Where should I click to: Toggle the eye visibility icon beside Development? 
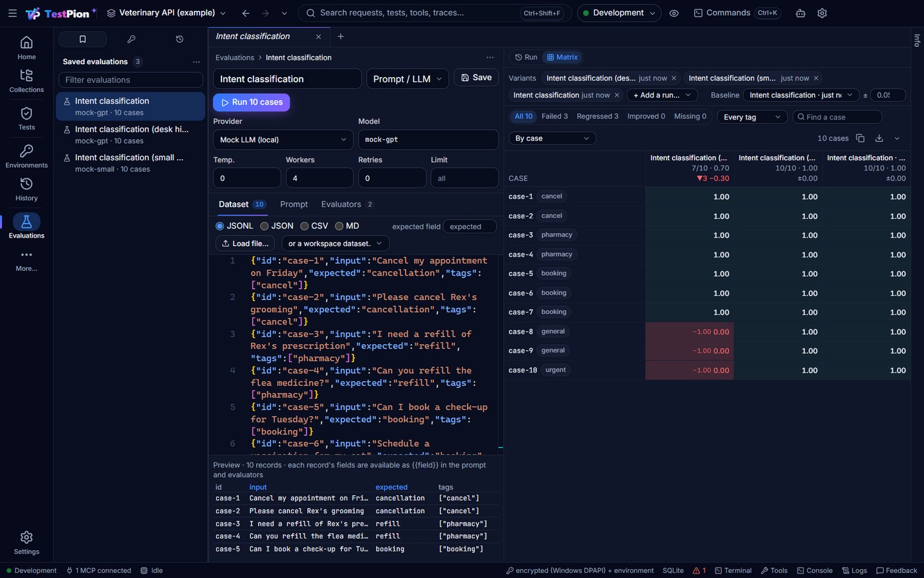pyautogui.click(x=674, y=13)
